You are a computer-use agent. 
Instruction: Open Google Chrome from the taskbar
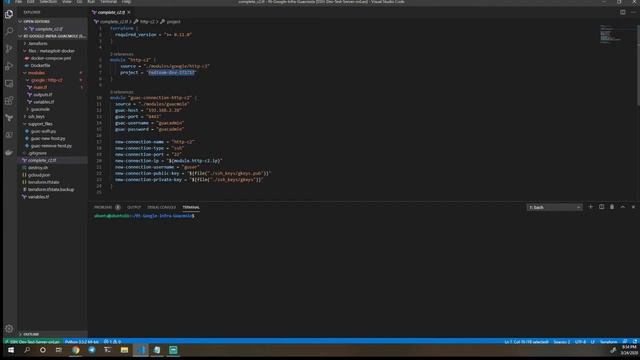[x=76, y=350]
